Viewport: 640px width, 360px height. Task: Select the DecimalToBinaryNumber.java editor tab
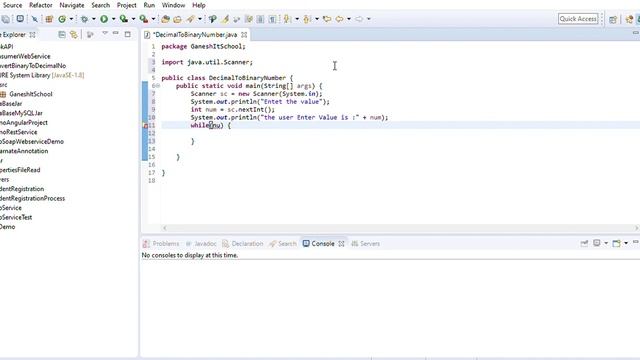[x=195, y=35]
